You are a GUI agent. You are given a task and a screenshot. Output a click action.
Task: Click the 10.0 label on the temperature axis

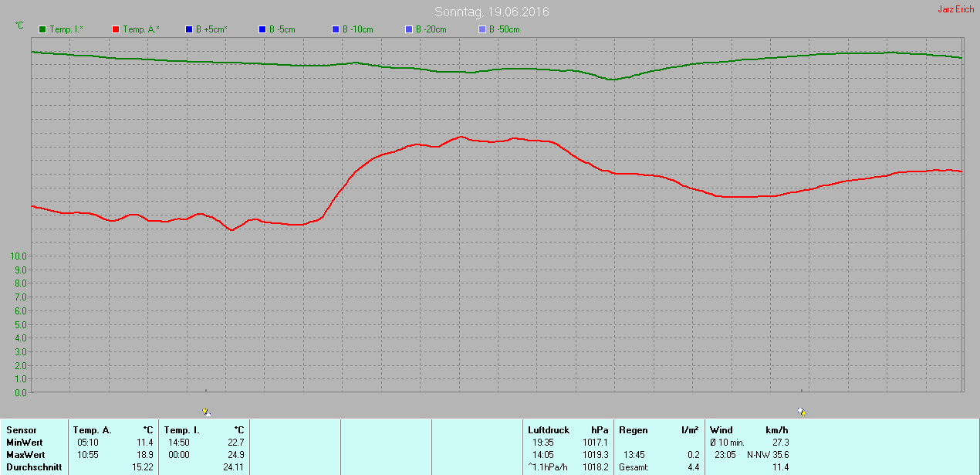(19, 256)
